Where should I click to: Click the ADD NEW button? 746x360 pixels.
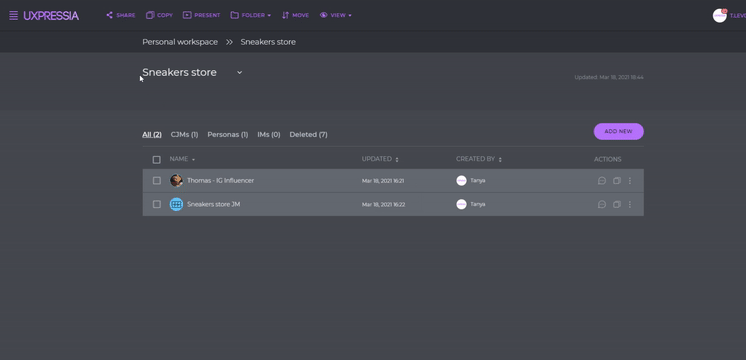(618, 131)
